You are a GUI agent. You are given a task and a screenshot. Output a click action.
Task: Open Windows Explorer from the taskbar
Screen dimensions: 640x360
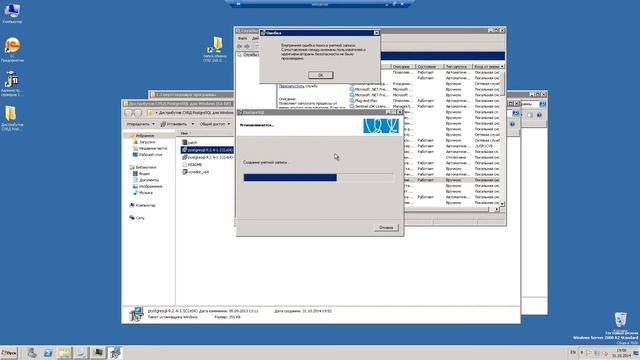[64, 353]
